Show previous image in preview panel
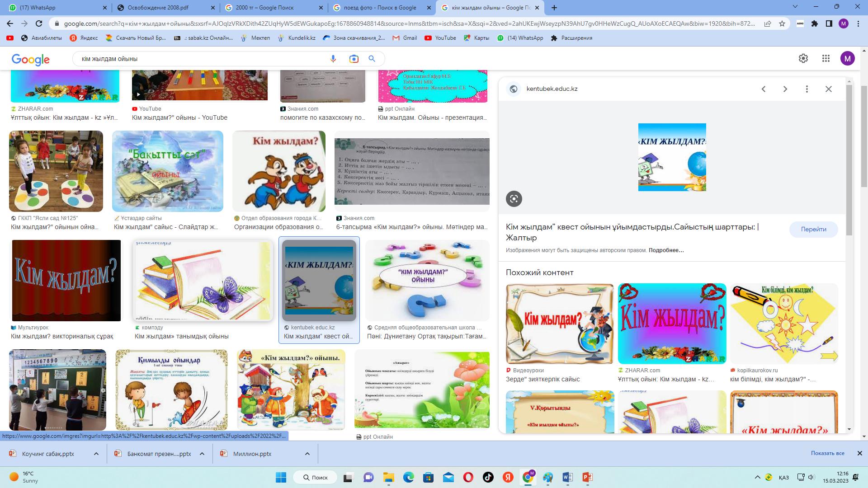 pos(764,89)
